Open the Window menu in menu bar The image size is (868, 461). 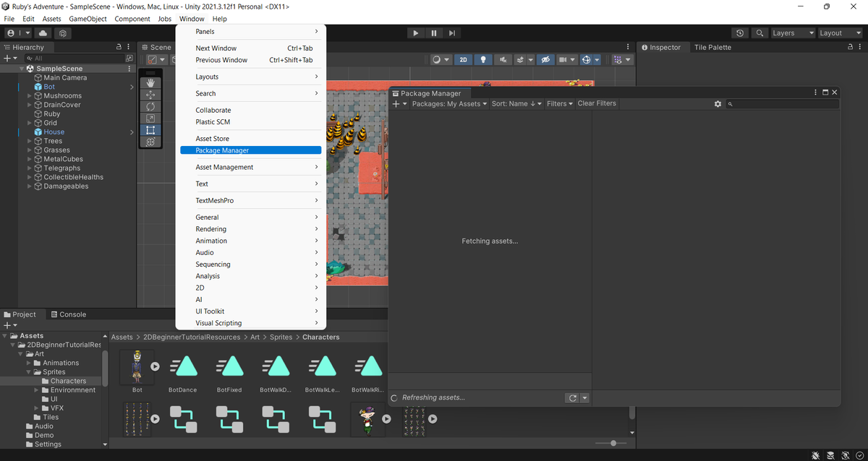(x=192, y=19)
